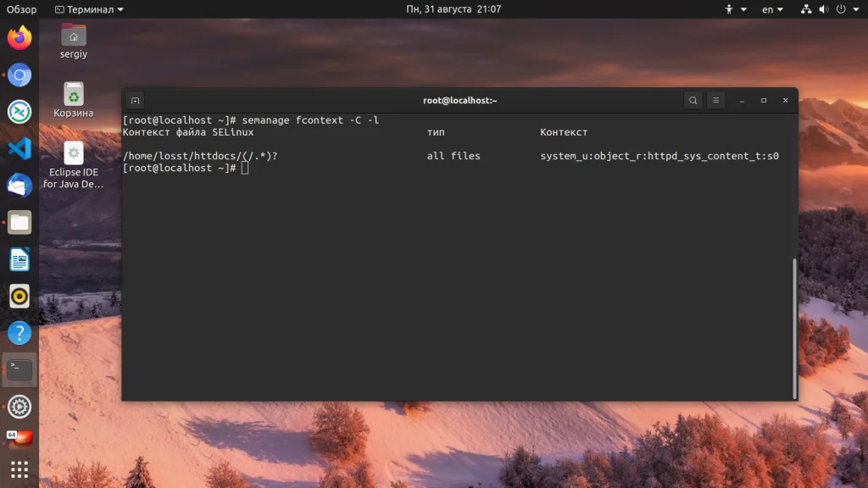Open a new tab in the terminal

point(135,101)
